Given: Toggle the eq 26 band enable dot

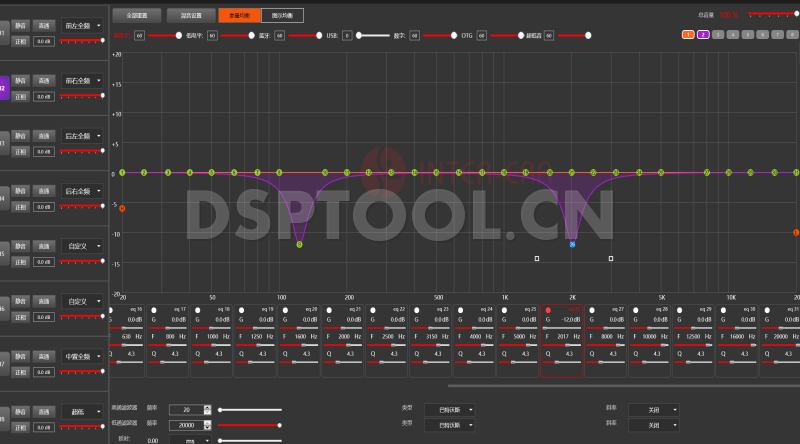Looking at the screenshot, I should click(548, 310).
